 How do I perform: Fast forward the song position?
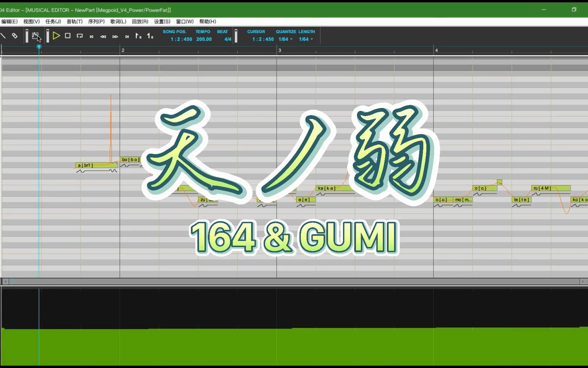coord(115,36)
